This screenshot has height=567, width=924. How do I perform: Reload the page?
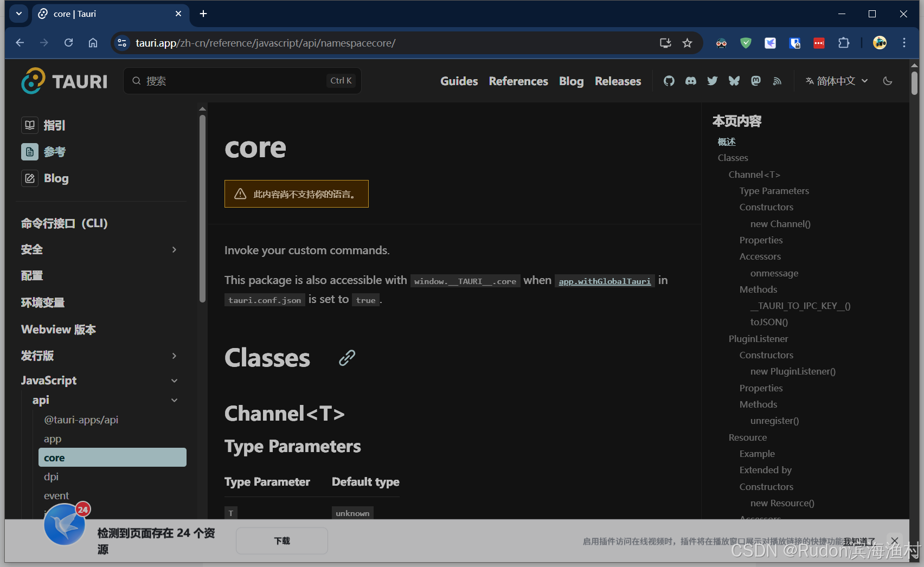pos(68,43)
